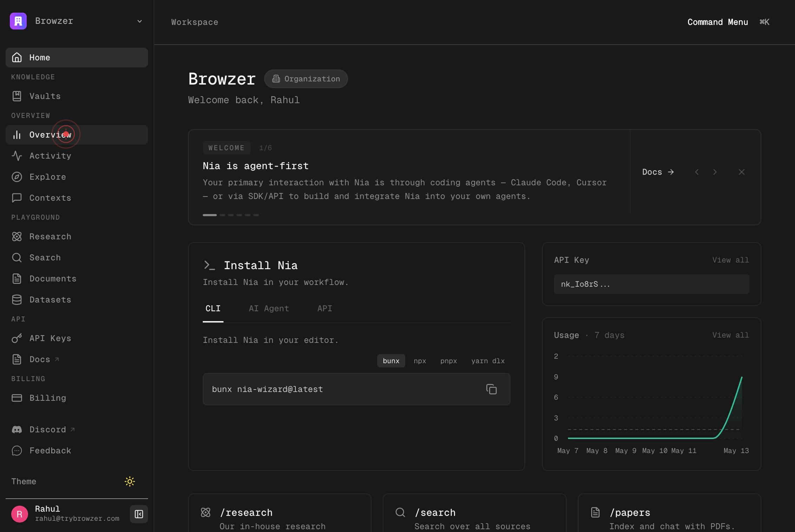Go to previous welcome slide

[x=697, y=172]
